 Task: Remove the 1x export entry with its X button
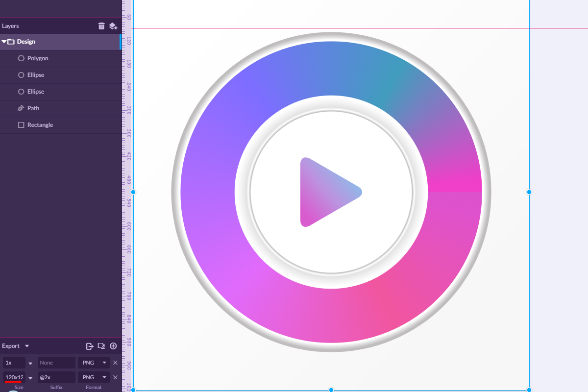115,363
